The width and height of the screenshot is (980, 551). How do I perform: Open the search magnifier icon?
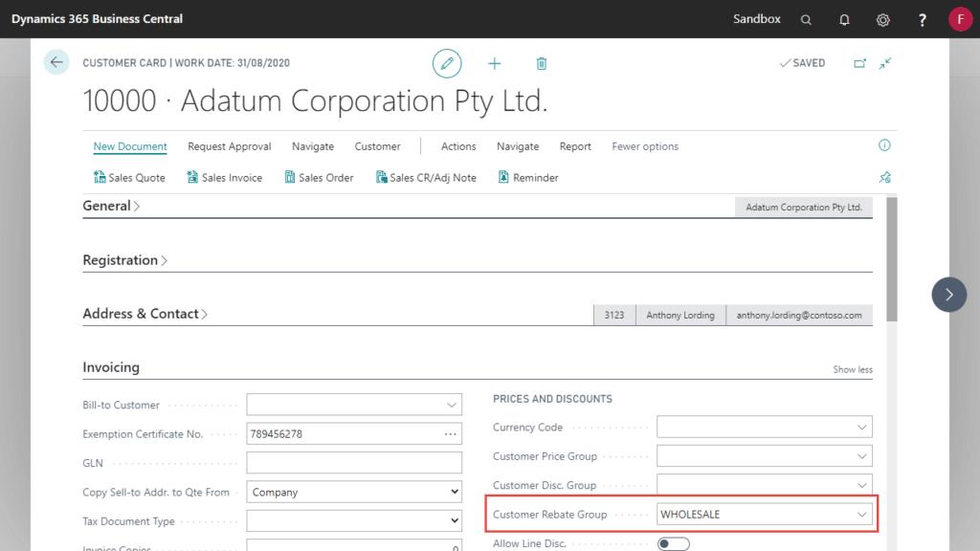click(806, 19)
